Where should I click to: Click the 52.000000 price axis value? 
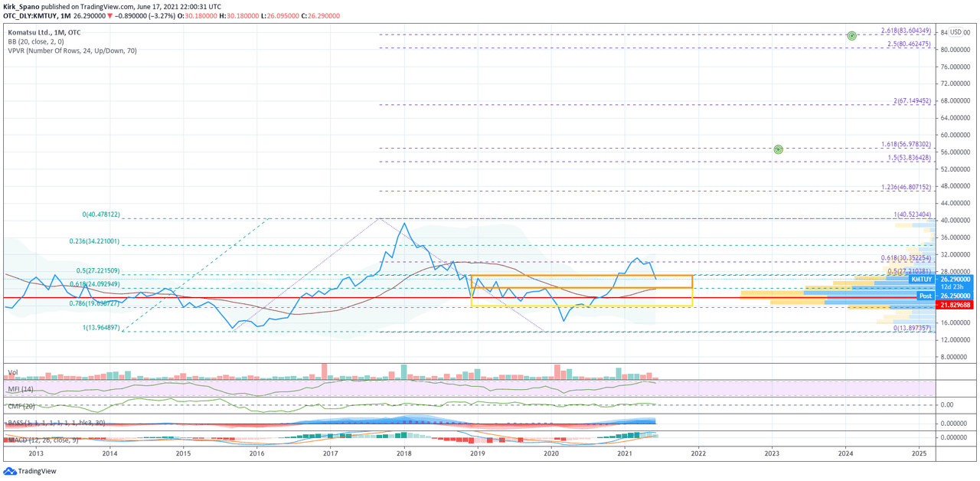(955, 169)
